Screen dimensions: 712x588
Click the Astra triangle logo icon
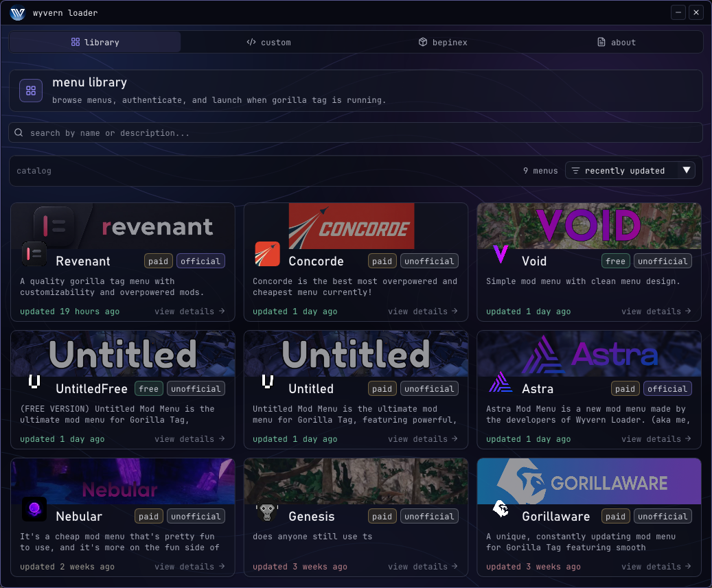[501, 382]
